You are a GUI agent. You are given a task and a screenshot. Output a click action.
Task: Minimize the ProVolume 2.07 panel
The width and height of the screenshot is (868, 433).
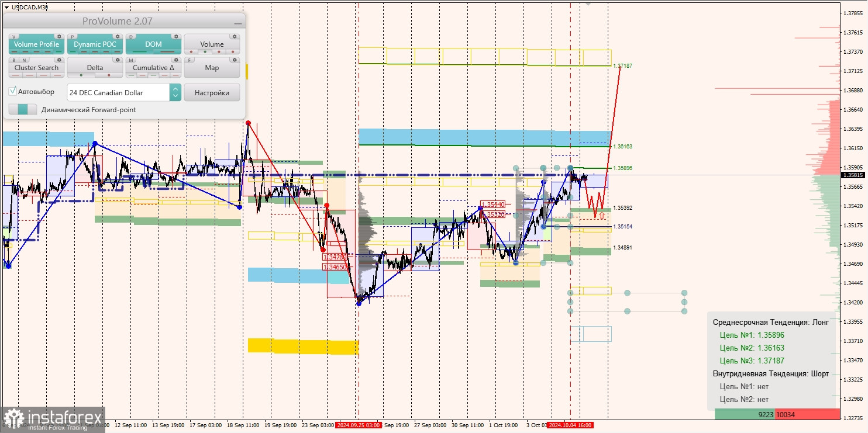[x=237, y=22]
